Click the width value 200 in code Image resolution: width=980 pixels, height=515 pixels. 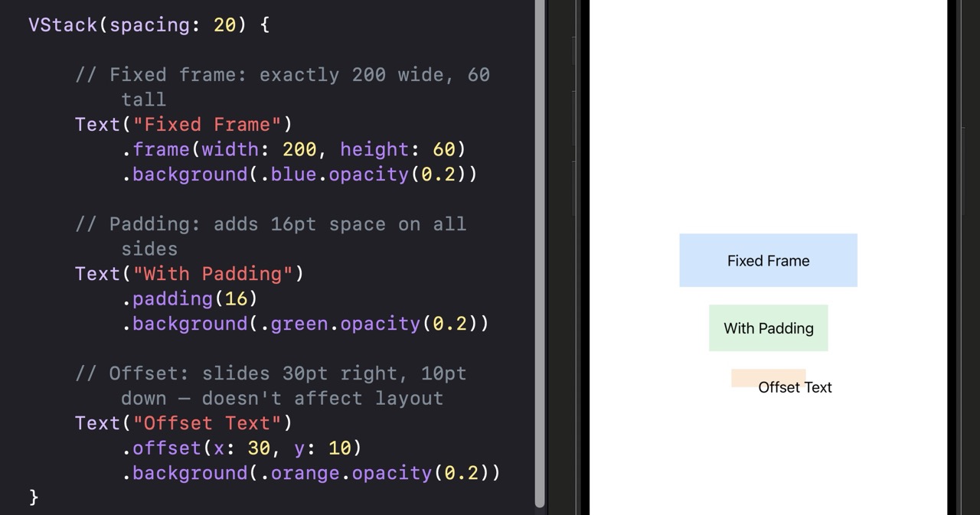tap(299, 149)
